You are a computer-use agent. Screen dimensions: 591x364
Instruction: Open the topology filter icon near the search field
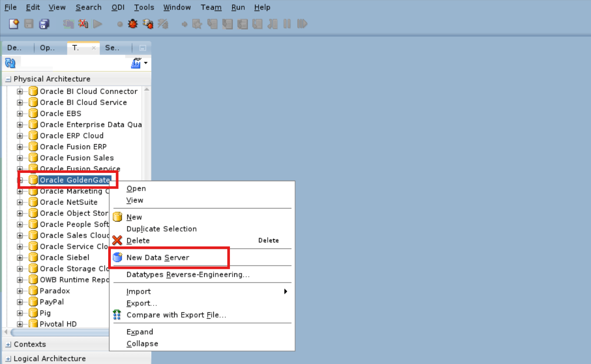[136, 63]
